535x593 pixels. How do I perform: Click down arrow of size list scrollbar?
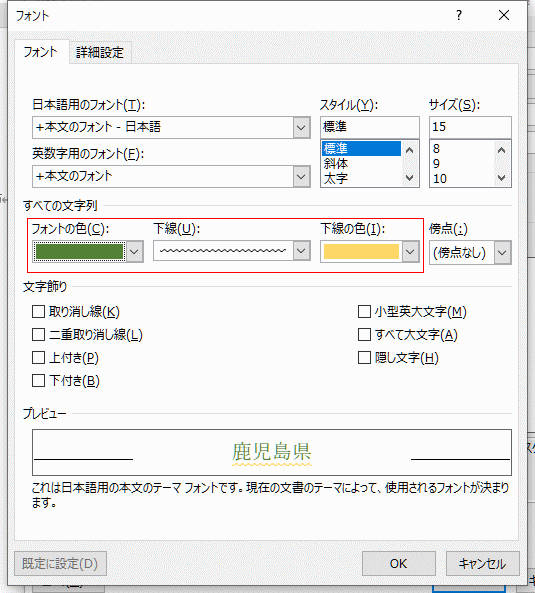[x=502, y=178]
